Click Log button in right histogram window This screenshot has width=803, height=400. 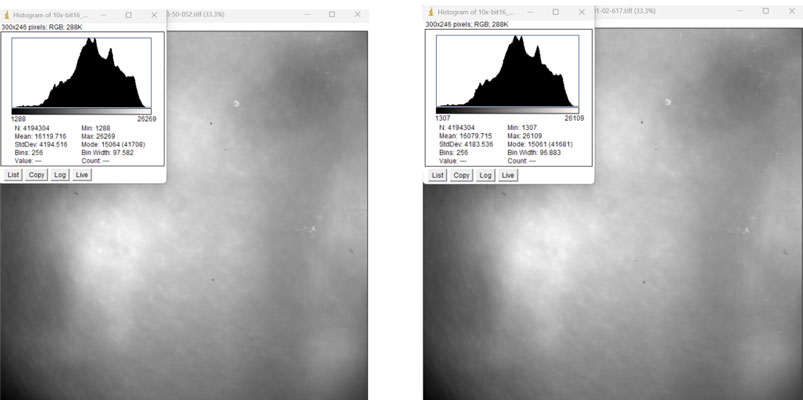pos(485,176)
